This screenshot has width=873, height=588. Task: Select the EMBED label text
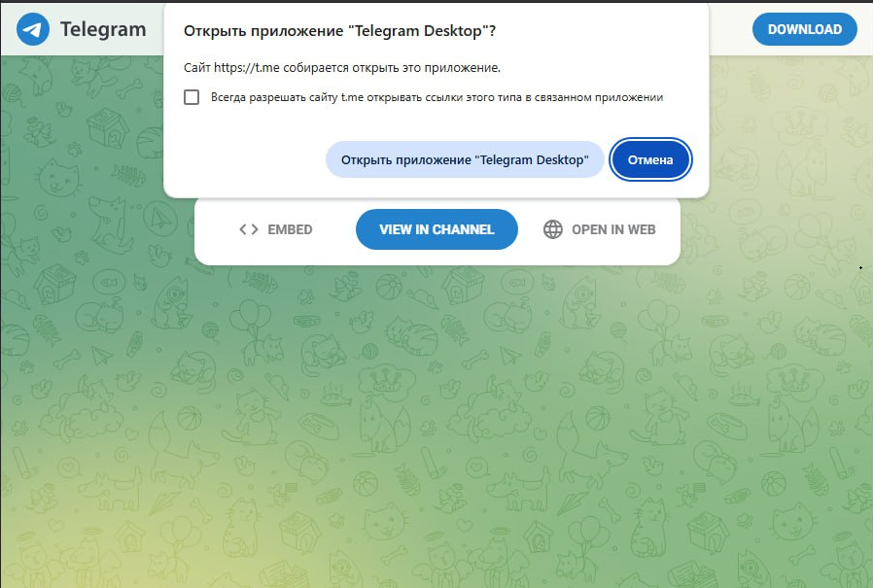click(290, 229)
